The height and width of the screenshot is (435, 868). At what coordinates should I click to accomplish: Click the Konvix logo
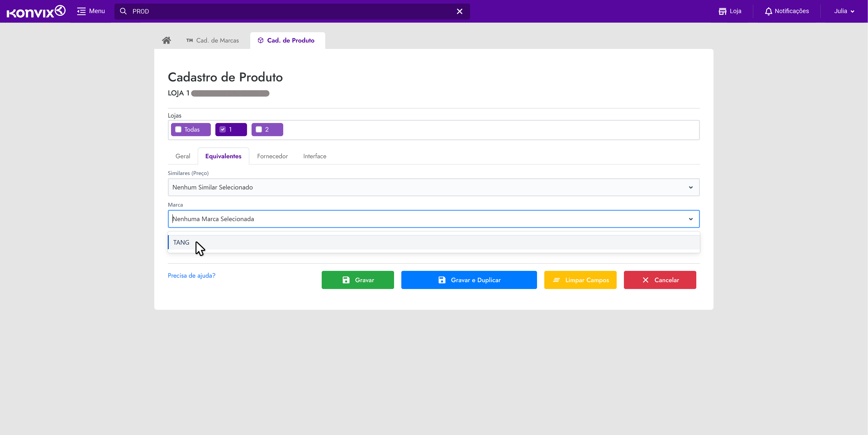point(36,12)
